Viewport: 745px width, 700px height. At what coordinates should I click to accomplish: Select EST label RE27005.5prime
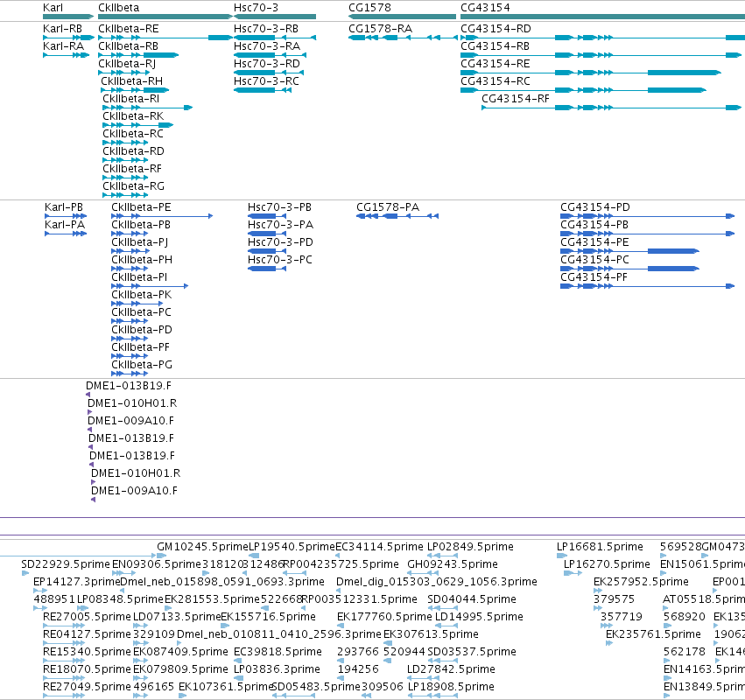point(87,618)
